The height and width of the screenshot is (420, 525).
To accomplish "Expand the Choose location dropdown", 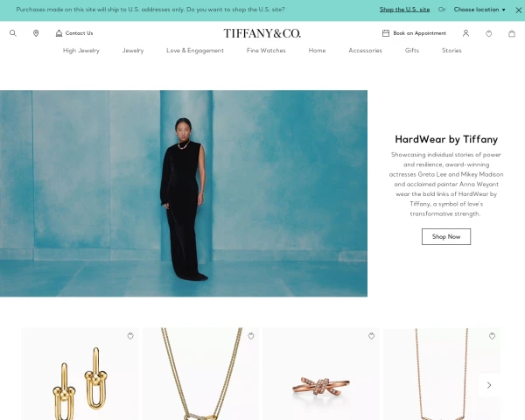I will (x=479, y=10).
